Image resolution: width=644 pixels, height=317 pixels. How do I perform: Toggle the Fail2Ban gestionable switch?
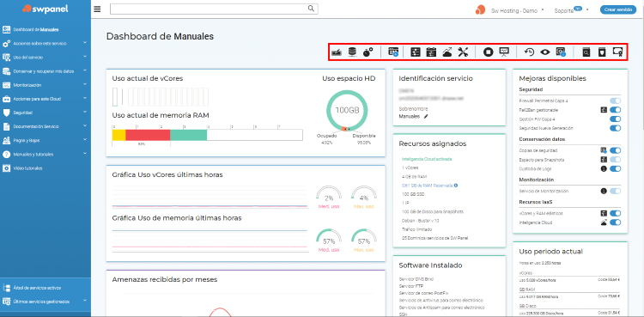[x=616, y=110]
